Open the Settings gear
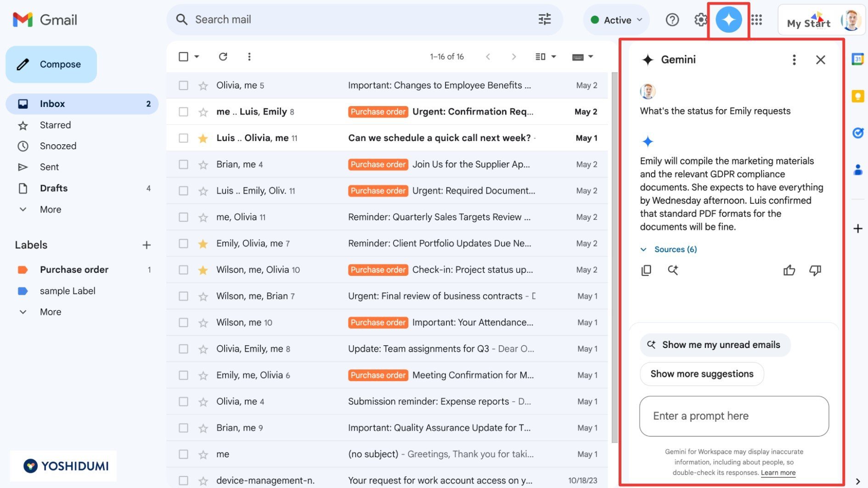 700,20
